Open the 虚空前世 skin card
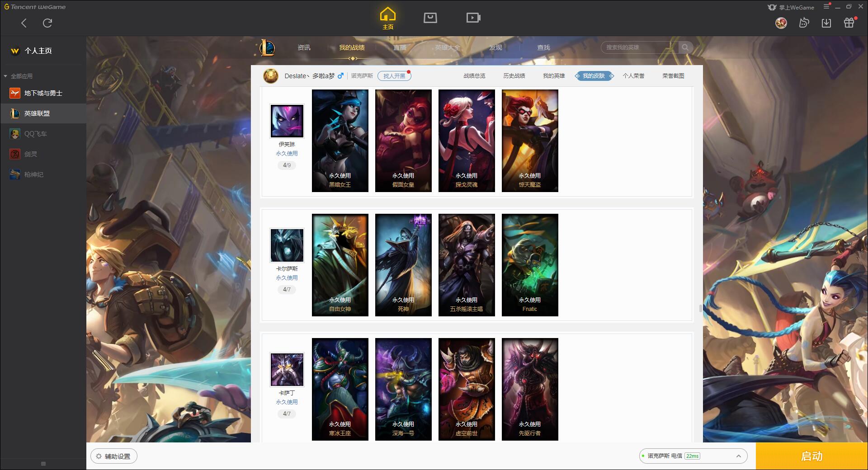Viewport: 868px width, 470px height. click(x=467, y=389)
